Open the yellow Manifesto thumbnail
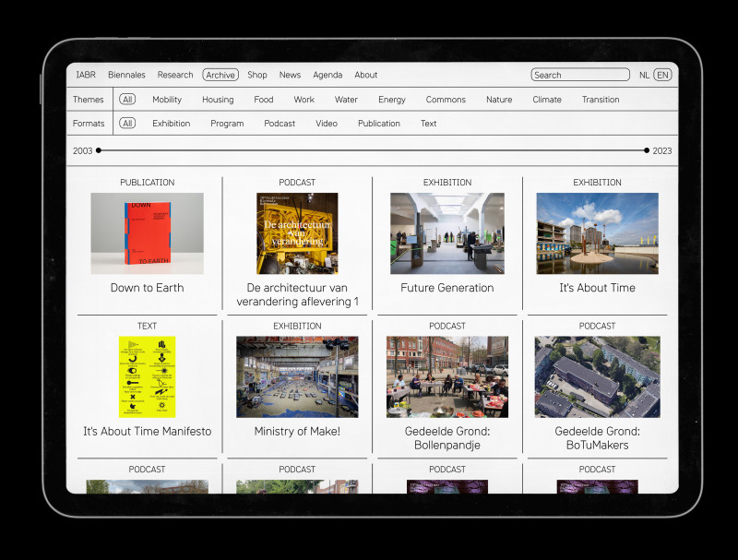The width and height of the screenshot is (738, 560). (x=148, y=377)
